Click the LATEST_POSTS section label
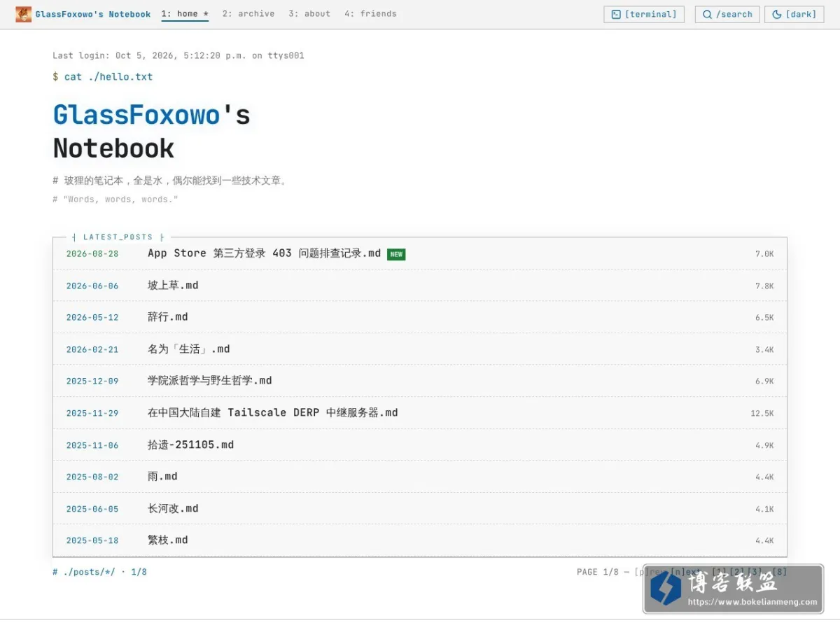This screenshot has width=840, height=630. click(x=118, y=237)
